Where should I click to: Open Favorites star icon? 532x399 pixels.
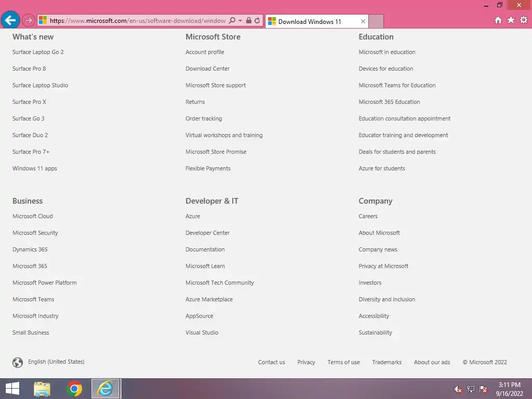coord(511,20)
